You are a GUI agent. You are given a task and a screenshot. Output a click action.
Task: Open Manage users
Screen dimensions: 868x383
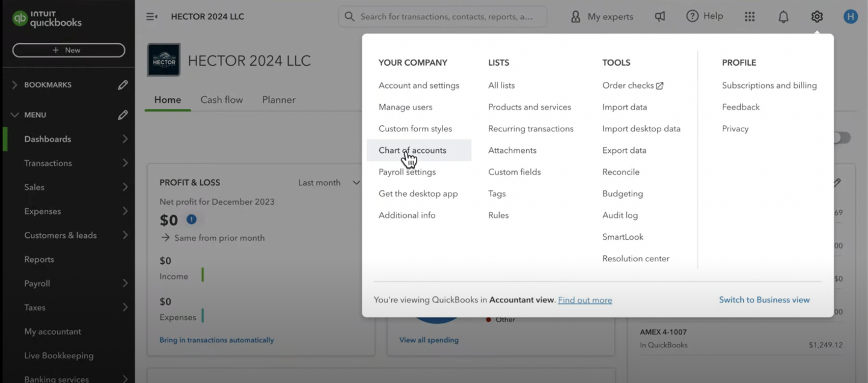click(405, 107)
